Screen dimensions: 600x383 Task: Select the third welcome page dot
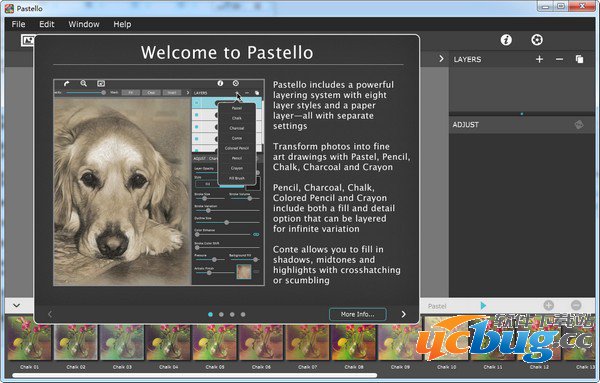(x=232, y=314)
